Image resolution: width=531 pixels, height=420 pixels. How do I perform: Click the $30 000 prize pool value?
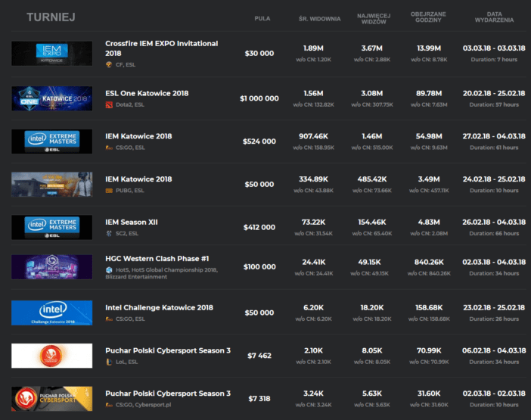[259, 54]
